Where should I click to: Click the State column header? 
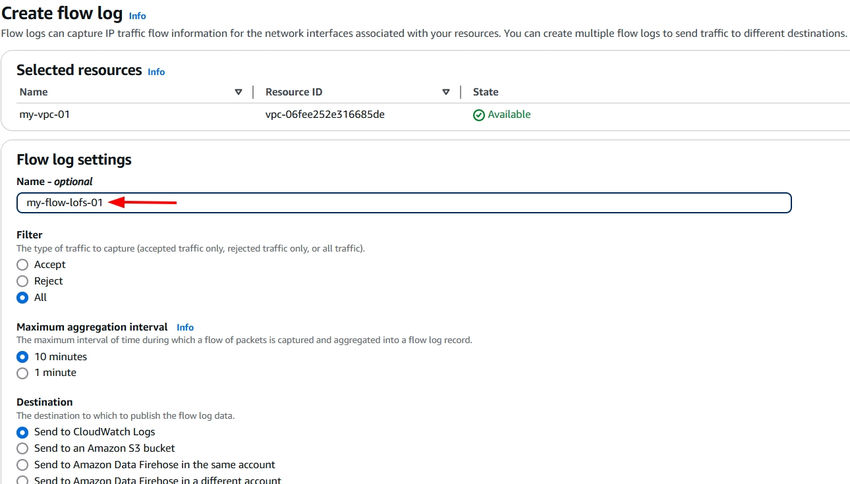tap(486, 92)
